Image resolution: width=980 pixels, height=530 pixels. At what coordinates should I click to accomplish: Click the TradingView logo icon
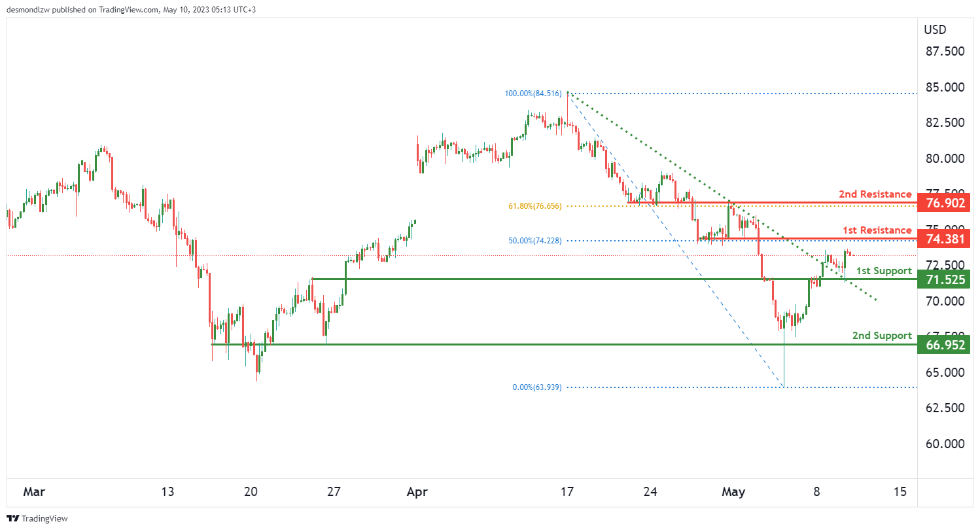13,518
